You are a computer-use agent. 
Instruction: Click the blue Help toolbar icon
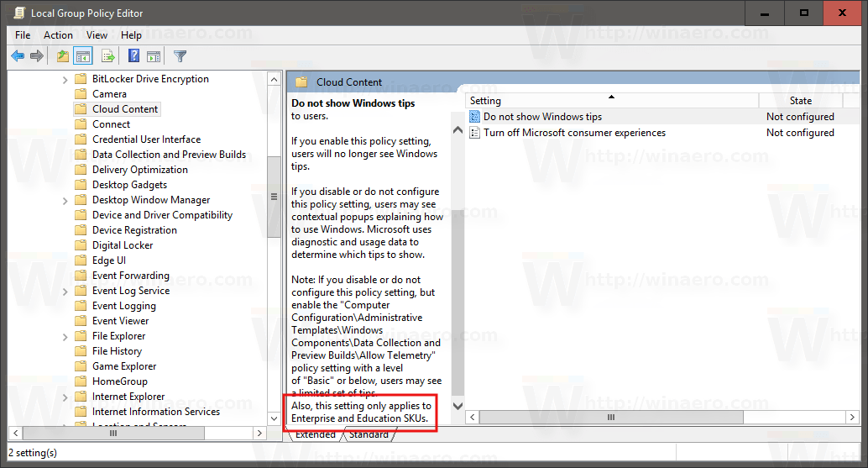click(x=133, y=56)
